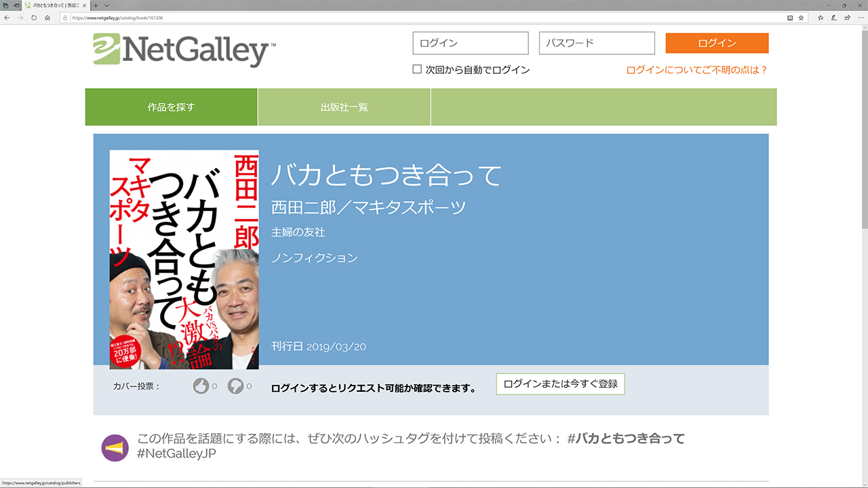
Task: Open browser settings and more menu
Action: (x=861, y=18)
